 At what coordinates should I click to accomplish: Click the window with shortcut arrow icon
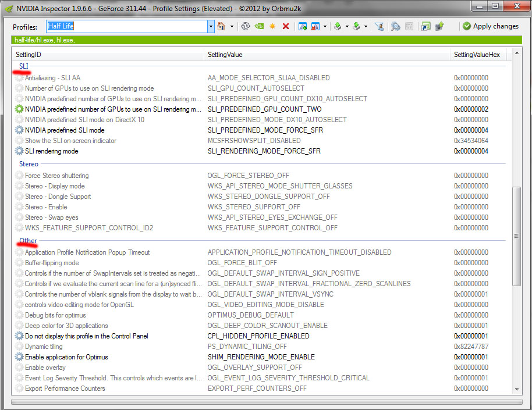(x=426, y=26)
